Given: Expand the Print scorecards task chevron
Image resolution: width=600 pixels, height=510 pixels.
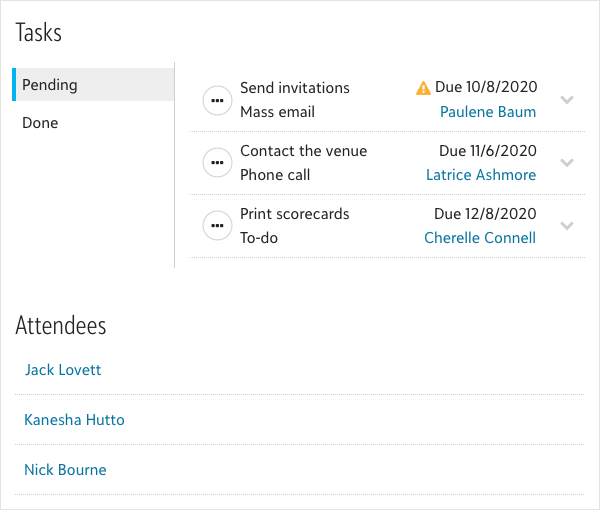Looking at the screenshot, I should [567, 226].
